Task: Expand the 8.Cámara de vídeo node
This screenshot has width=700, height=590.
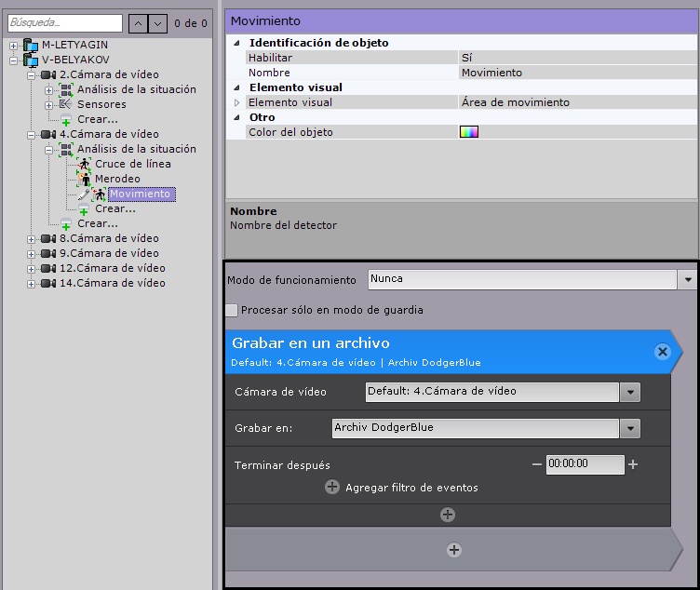Action: click(32, 238)
